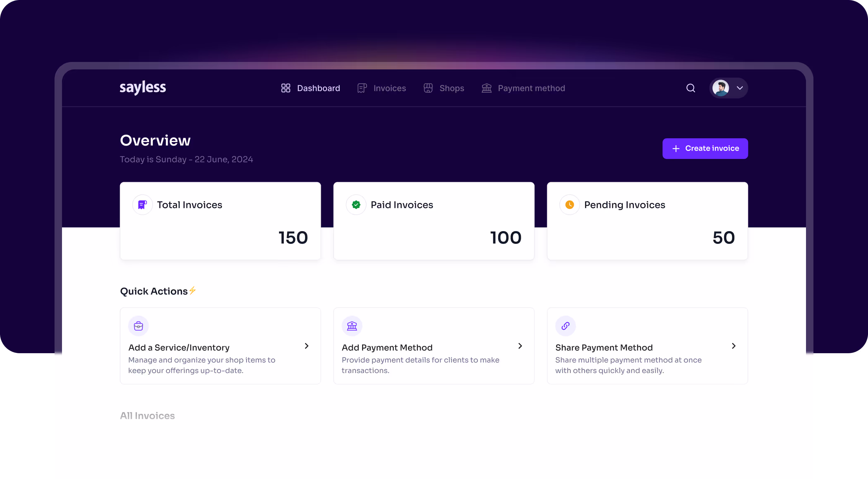Click the Create invoice button

[x=705, y=148]
